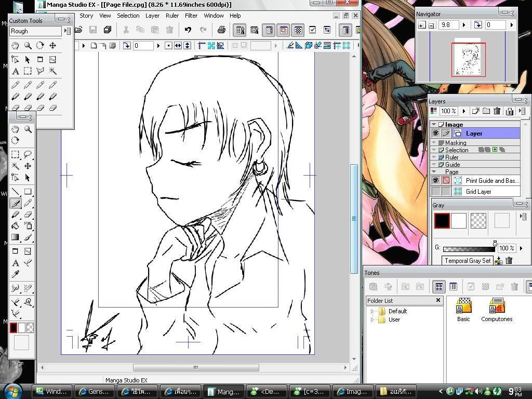
Task: Toggle visibility box of Grid Layer
Action: tap(435, 191)
